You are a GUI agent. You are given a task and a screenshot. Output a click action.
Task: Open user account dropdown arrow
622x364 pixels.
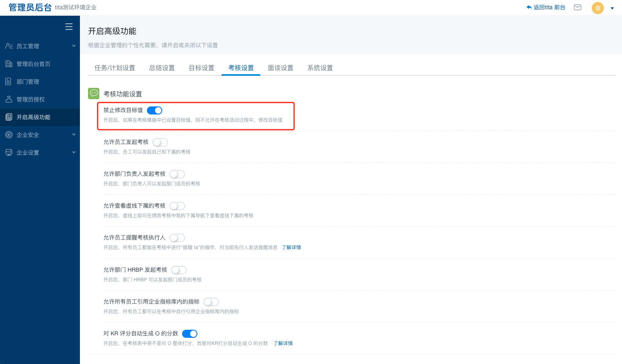pos(612,8)
